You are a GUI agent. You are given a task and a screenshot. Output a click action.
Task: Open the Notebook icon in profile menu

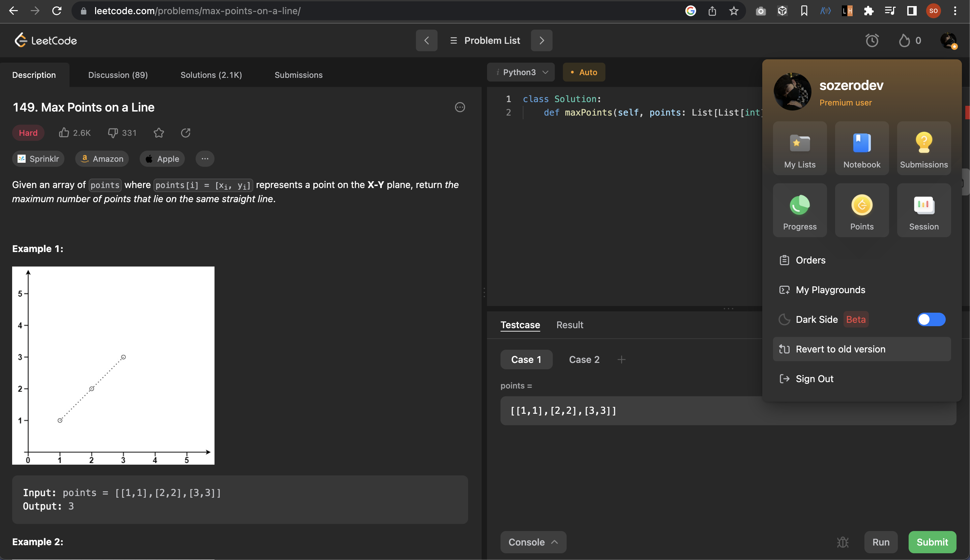(861, 144)
